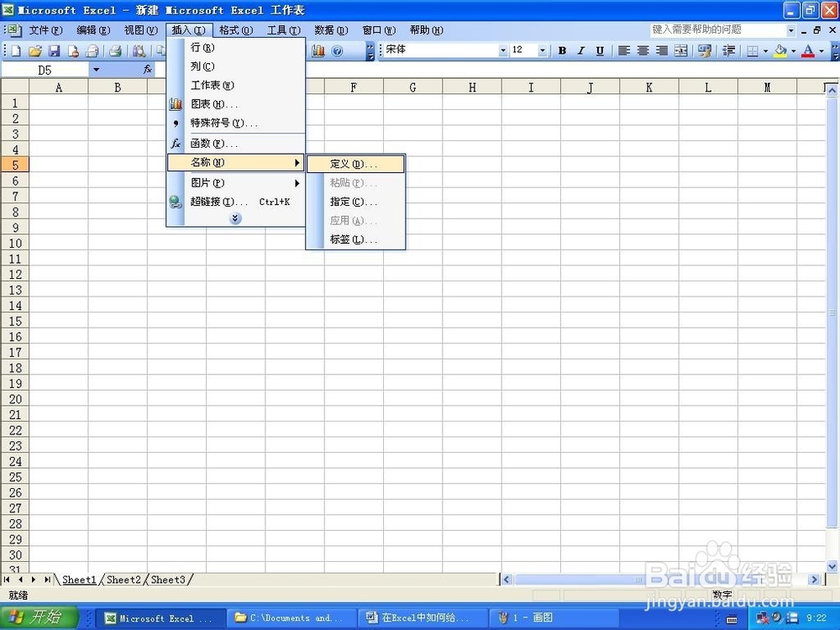Apply the yellow Fill Color bucket
Screen dimensions: 840x630
pos(780,51)
